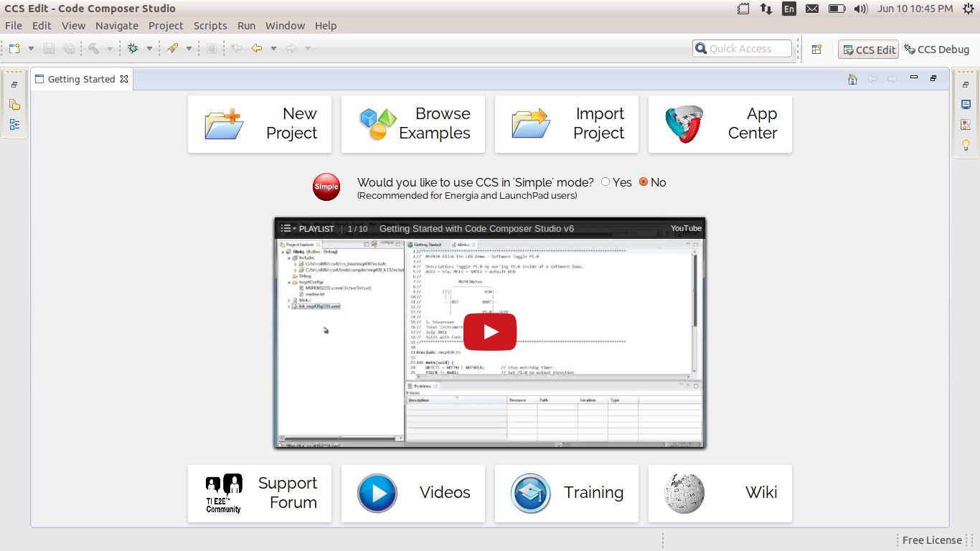The image size is (980, 551).
Task: Open the Videos button
Action: pos(413,494)
